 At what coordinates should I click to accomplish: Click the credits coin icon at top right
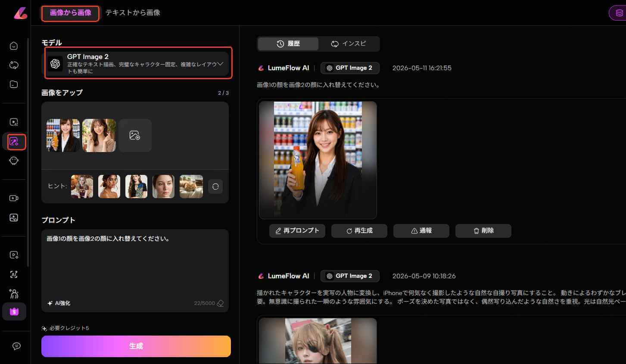coord(619,13)
